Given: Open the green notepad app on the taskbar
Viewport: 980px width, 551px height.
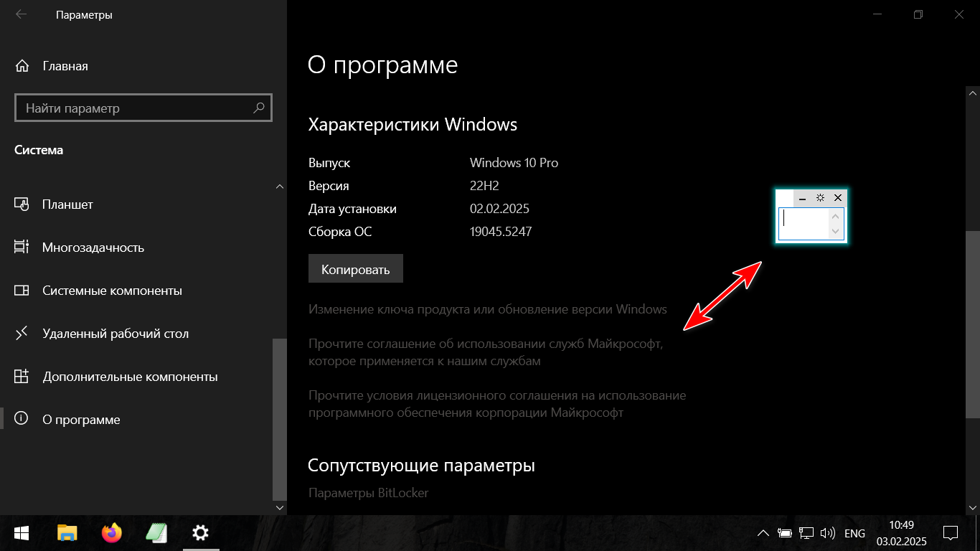Looking at the screenshot, I should [156, 533].
